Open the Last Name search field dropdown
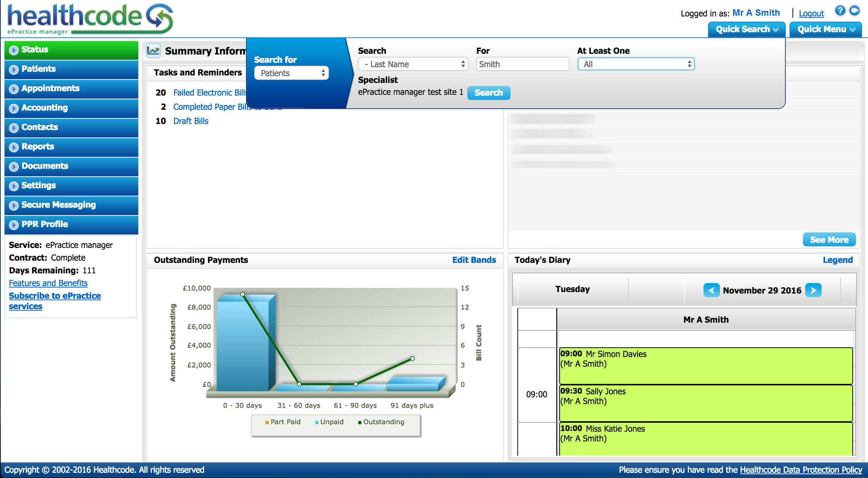 coord(413,64)
